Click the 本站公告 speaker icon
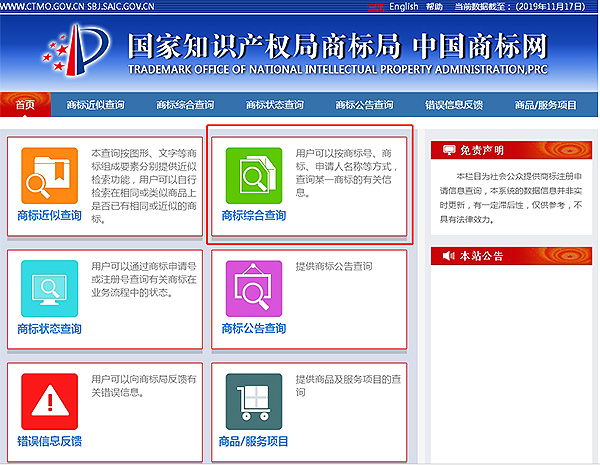The image size is (600, 465). click(449, 255)
